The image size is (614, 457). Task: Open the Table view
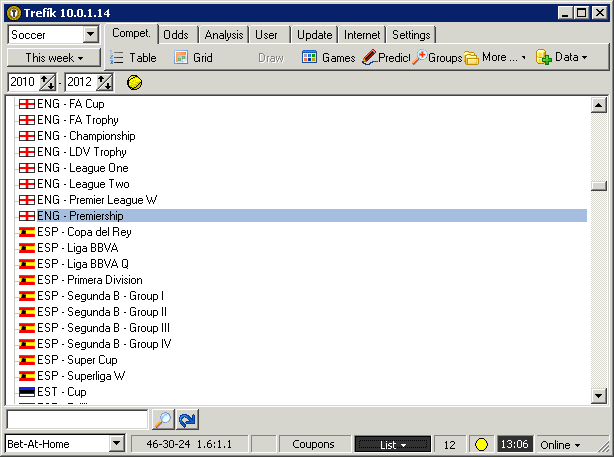click(x=133, y=58)
